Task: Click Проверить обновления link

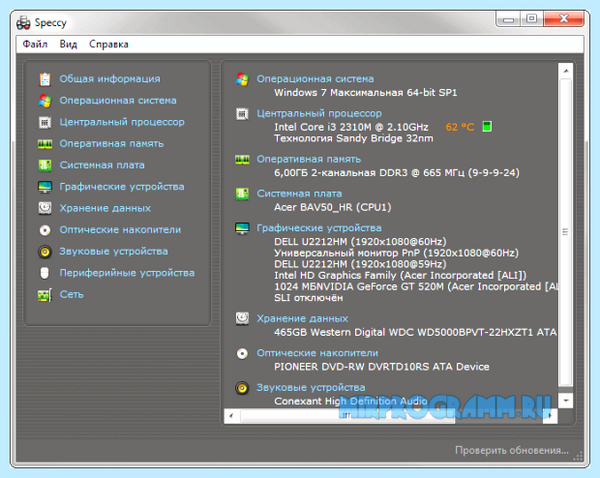Action: tap(512, 450)
